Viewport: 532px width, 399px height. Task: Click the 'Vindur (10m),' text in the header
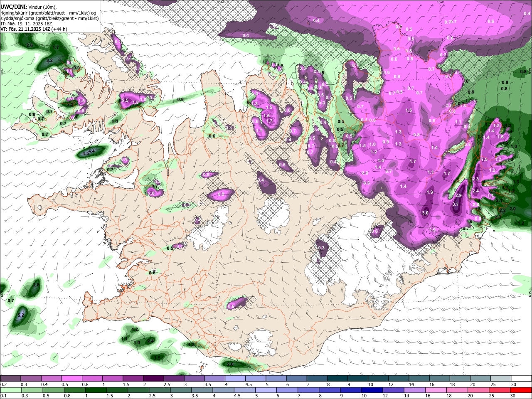pos(42,7)
